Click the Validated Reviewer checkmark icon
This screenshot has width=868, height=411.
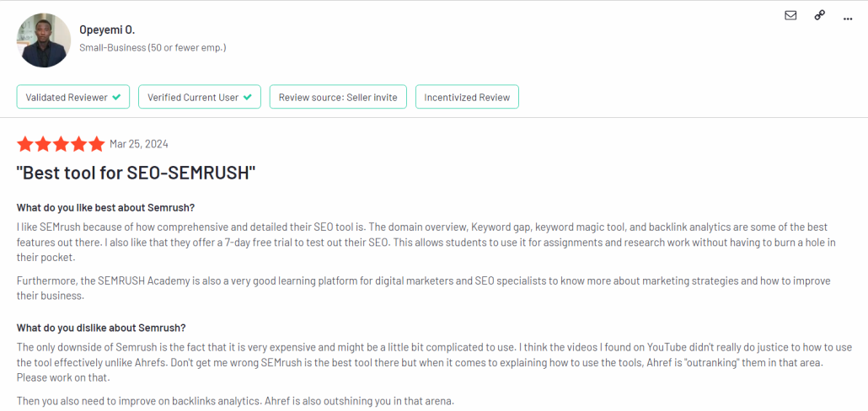pos(116,98)
